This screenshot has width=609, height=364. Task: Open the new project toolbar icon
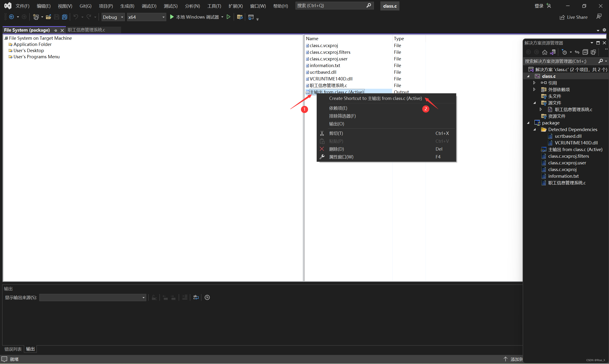36,17
